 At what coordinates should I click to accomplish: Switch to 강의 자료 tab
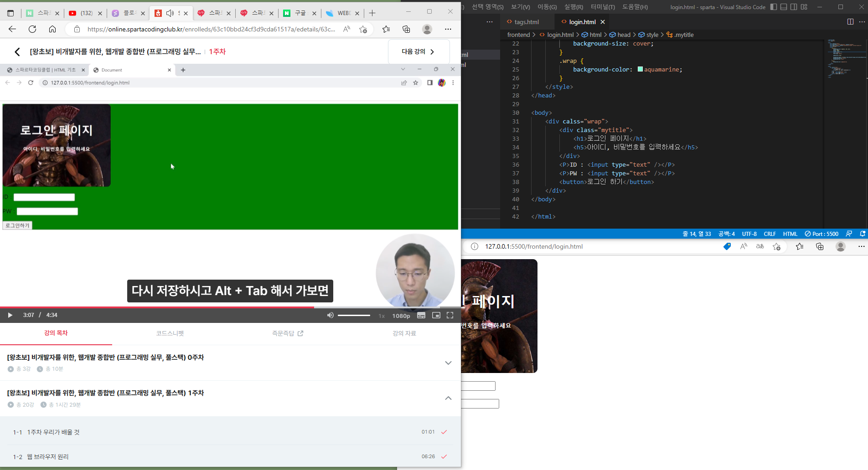click(404, 333)
